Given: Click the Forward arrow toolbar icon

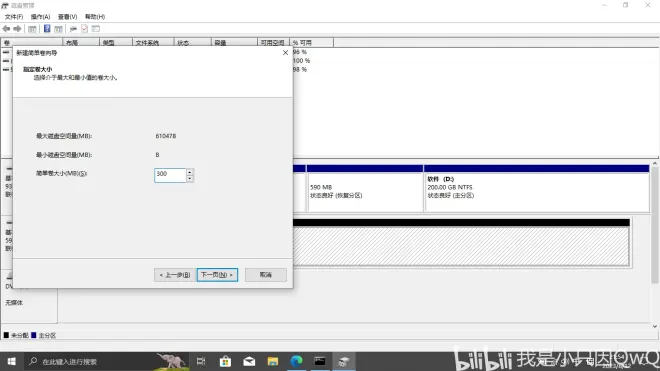Looking at the screenshot, I should click(x=17, y=29).
